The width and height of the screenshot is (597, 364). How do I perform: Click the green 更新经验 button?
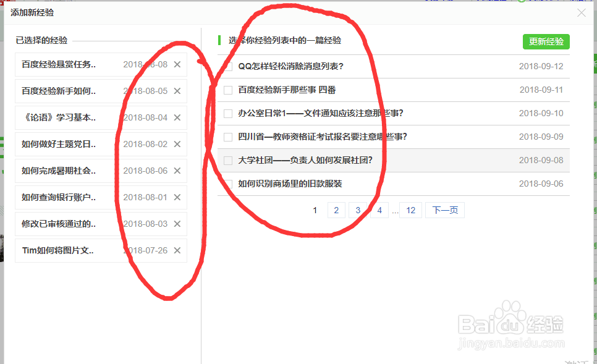coord(546,41)
